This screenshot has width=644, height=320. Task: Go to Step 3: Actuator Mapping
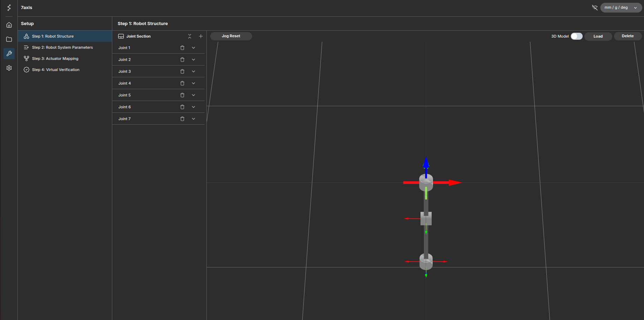[55, 58]
